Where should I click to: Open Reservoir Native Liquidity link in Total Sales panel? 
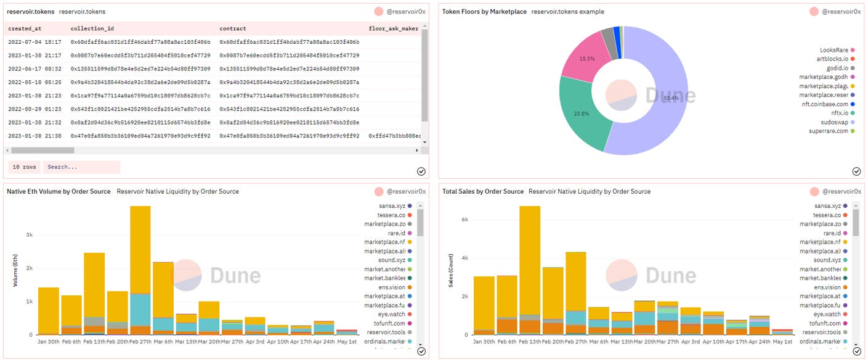pos(590,192)
